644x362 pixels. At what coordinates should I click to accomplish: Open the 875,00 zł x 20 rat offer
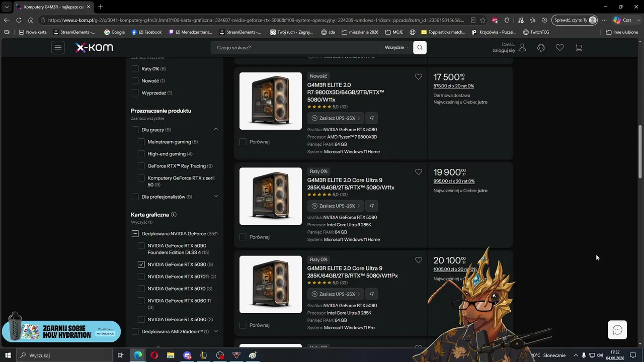[454, 86]
